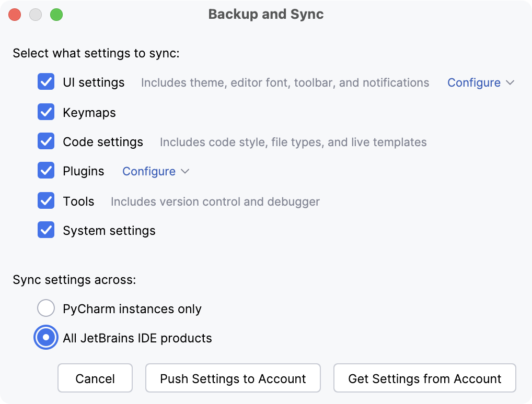Click Get Settings from Account
The image size is (532, 404).
click(x=424, y=378)
